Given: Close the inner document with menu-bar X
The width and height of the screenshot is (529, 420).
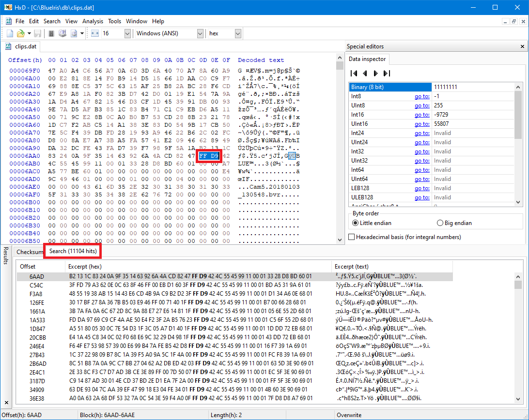Looking at the screenshot, I should (x=523, y=21).
